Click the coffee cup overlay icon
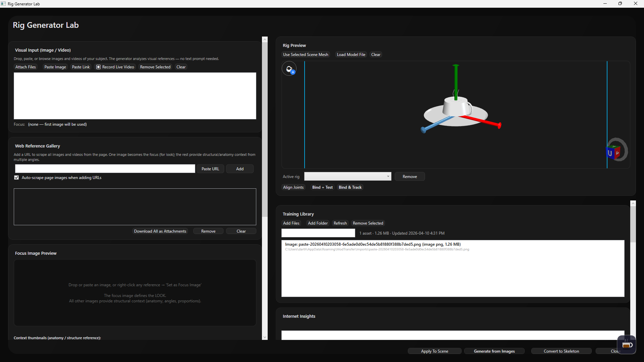Viewport: 644px width, 362px height. click(x=627, y=345)
